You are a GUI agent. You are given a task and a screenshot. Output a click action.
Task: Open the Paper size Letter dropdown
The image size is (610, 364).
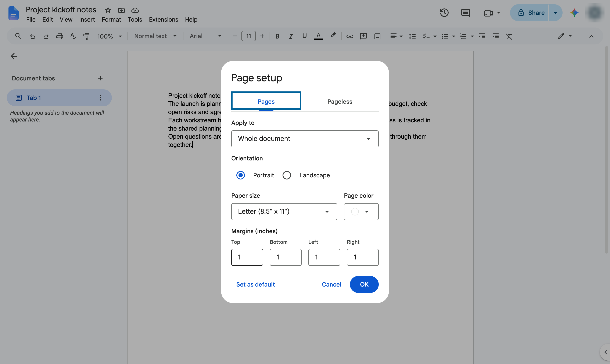tap(284, 211)
